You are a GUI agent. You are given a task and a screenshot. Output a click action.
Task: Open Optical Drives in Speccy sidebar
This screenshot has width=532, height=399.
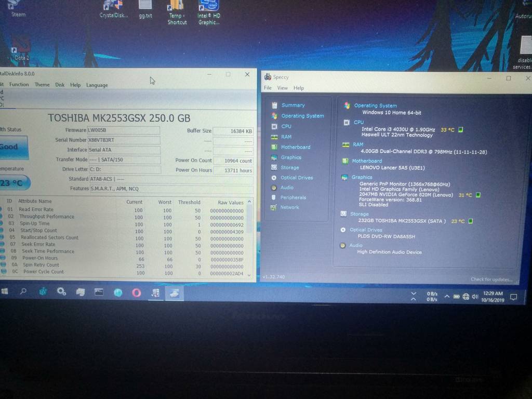click(x=297, y=178)
